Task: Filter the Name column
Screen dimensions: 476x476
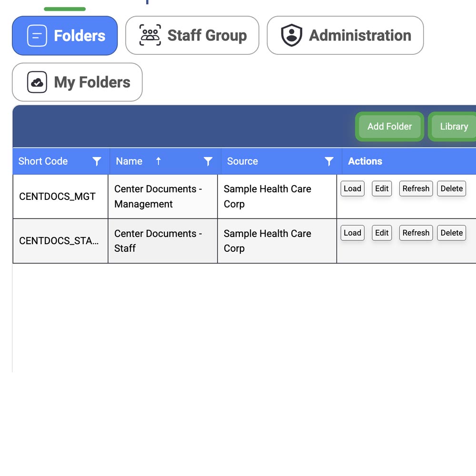Action: click(x=208, y=161)
